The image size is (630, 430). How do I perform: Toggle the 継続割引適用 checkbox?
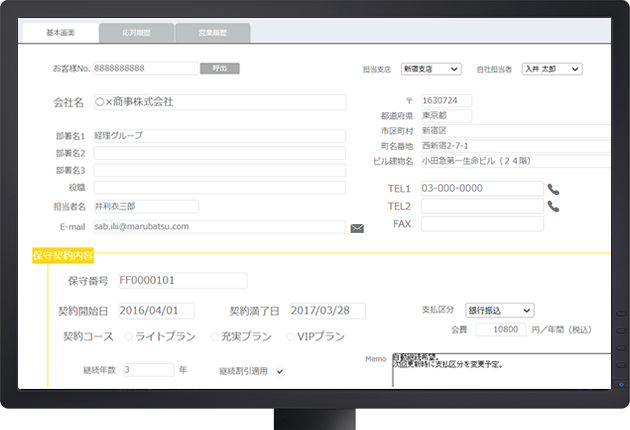click(x=280, y=371)
